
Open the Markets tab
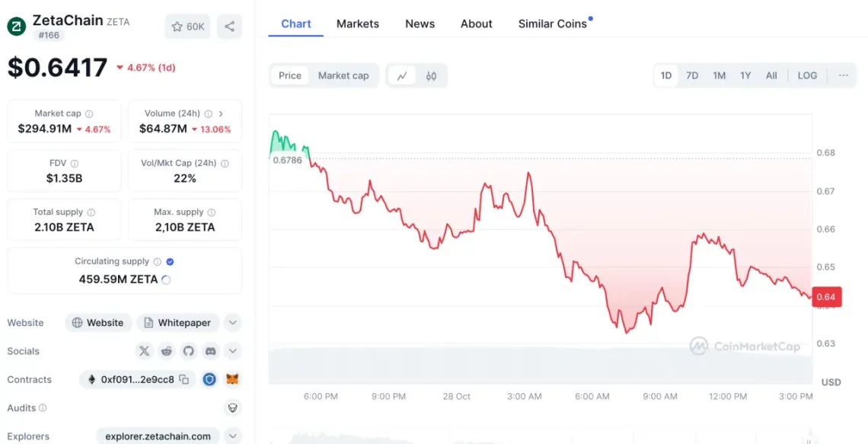pyautogui.click(x=358, y=24)
